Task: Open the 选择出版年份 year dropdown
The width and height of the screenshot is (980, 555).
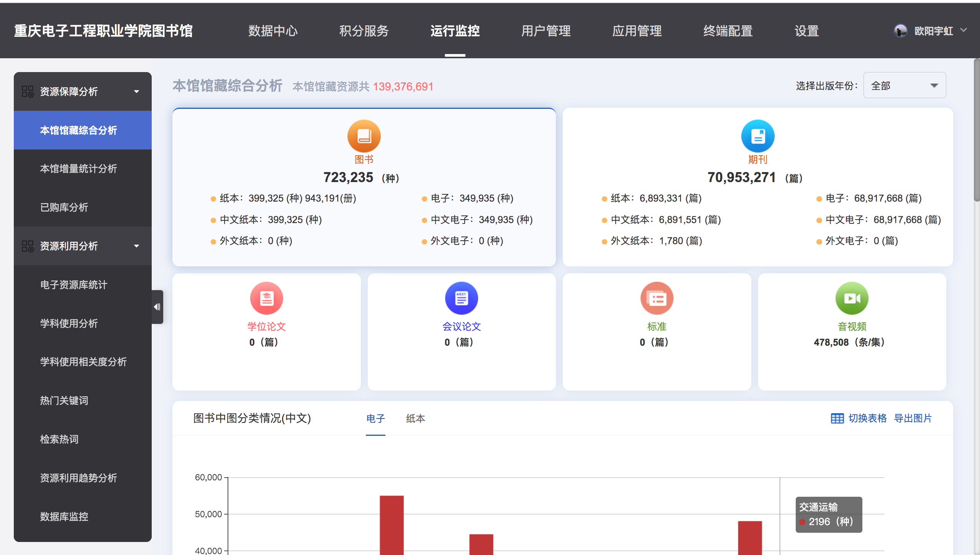Action: [904, 85]
